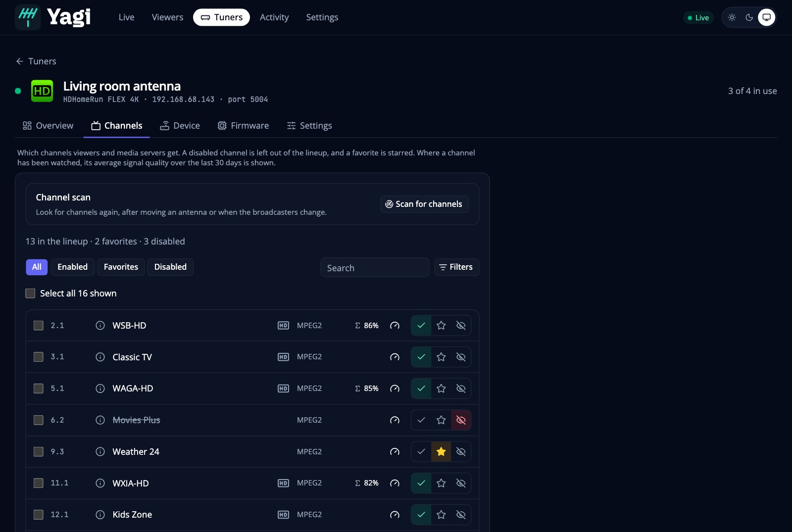The width and height of the screenshot is (792, 532).
Task: Disable WSB-HD with the hide eye icon
Action: (461, 326)
